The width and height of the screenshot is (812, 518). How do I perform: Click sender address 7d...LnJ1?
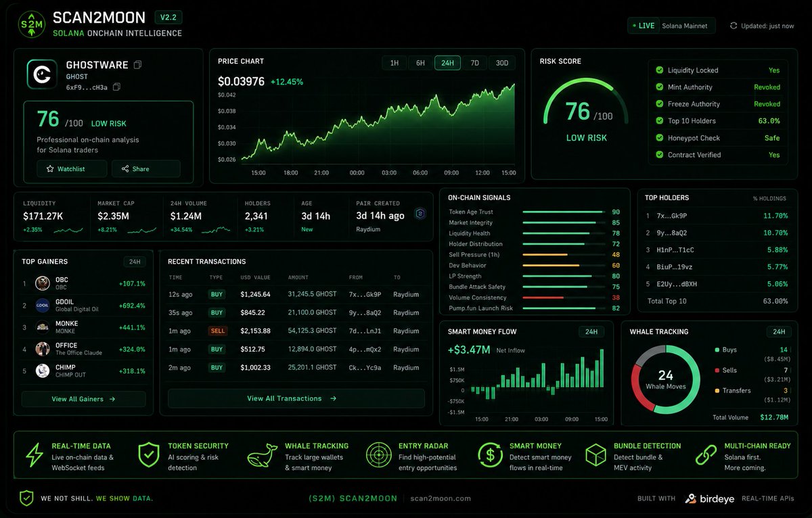pyautogui.click(x=365, y=331)
